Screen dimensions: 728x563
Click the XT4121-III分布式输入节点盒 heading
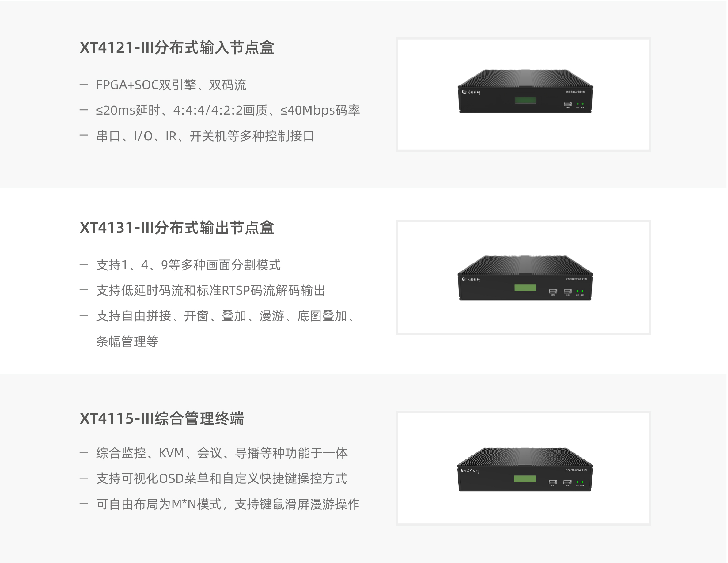point(177,48)
